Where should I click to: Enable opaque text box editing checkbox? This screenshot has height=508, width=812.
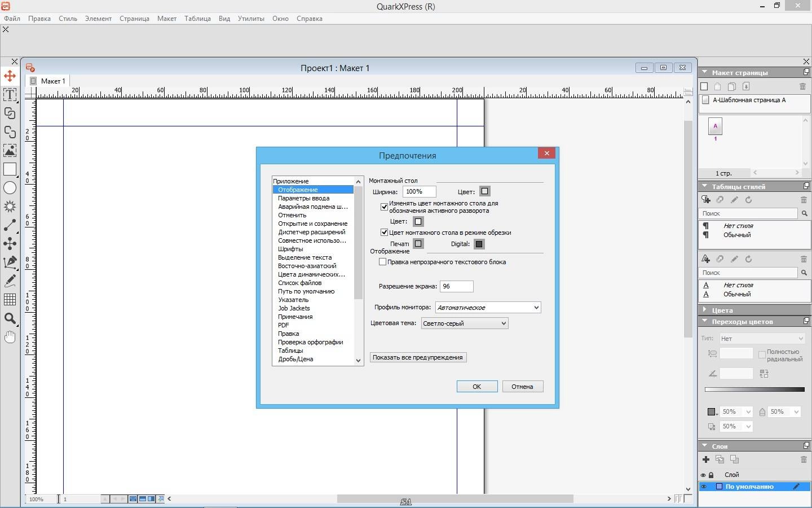coord(383,261)
